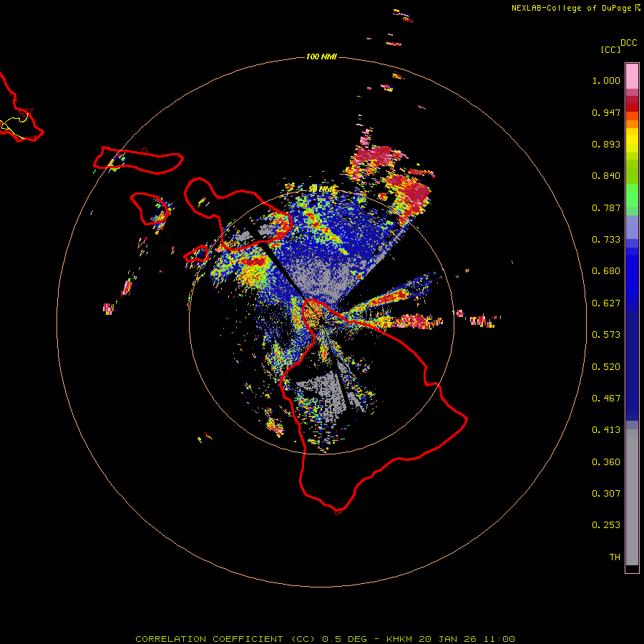Screen dimensions: 644x644
Task: Select the 1.000 scale value
Action: click(x=606, y=80)
